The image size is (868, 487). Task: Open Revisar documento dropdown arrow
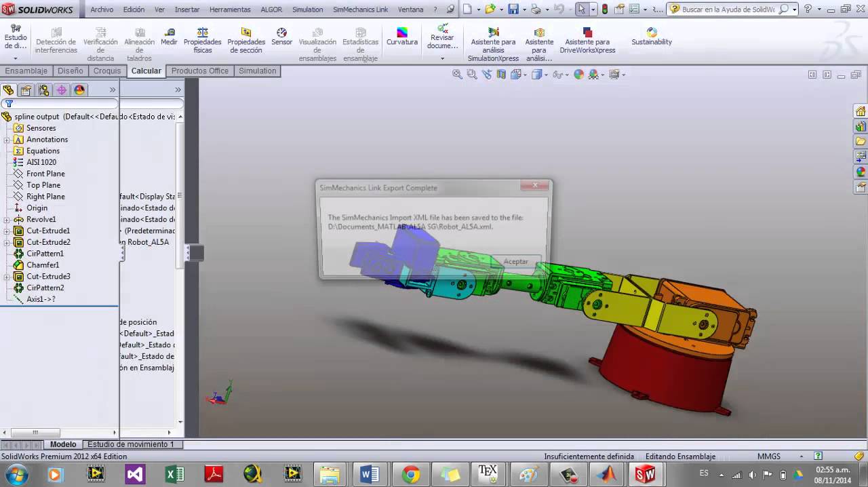pyautogui.click(x=442, y=58)
